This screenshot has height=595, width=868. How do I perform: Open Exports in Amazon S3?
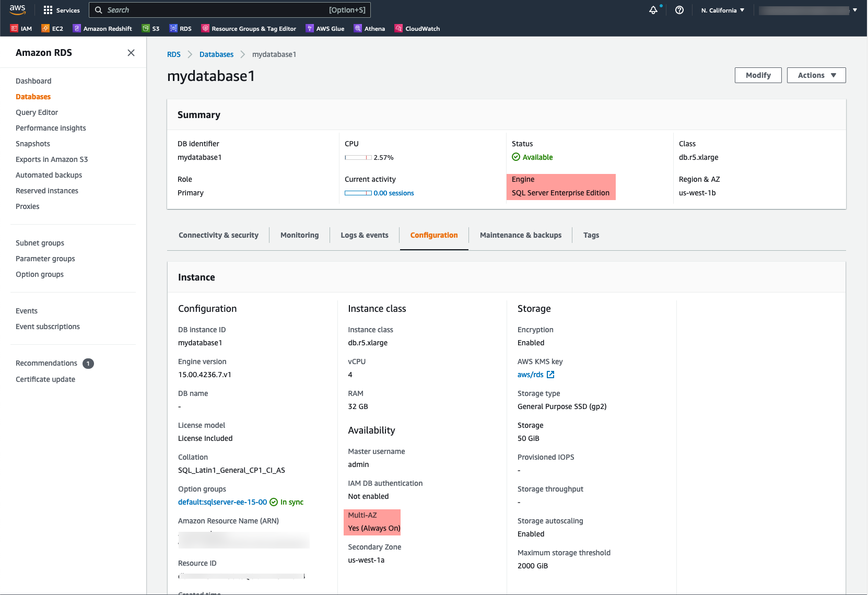click(52, 159)
